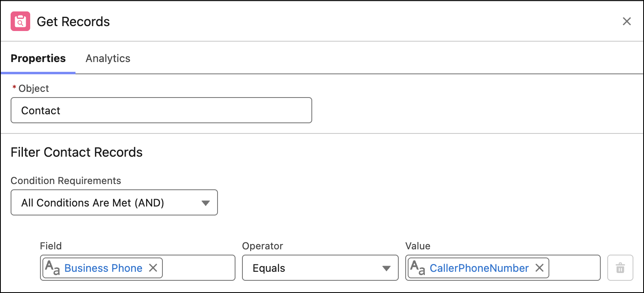
Task: Switch to the Analytics tab
Action: [108, 58]
